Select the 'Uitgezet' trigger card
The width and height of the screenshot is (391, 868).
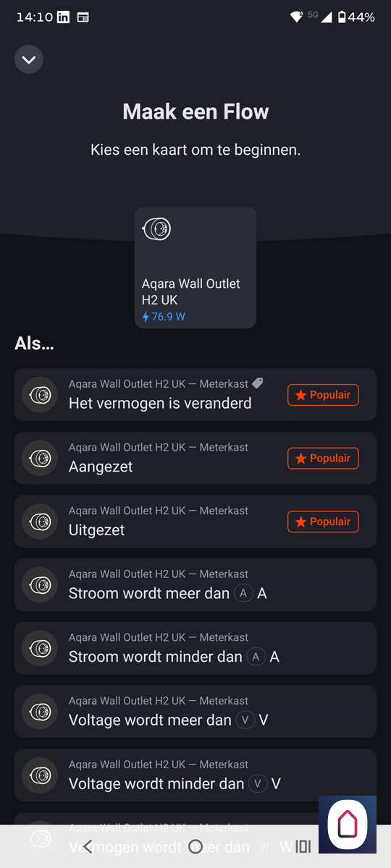click(x=195, y=522)
